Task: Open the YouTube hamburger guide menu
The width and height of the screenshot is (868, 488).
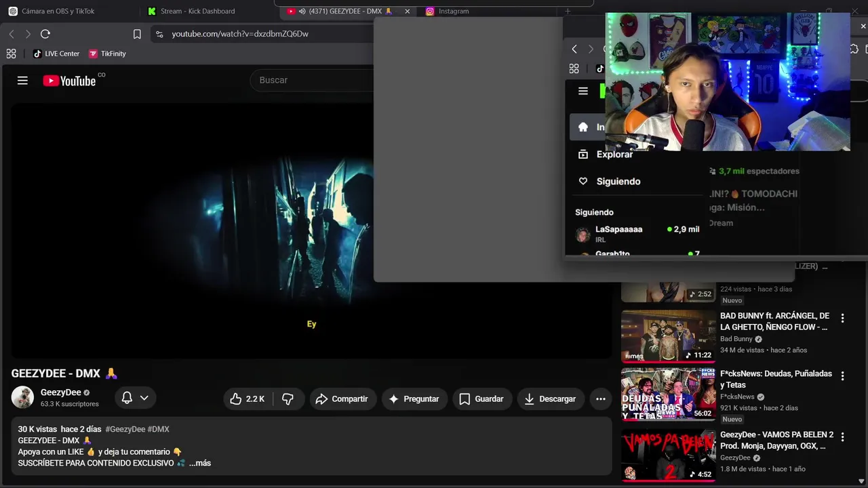Action: pyautogui.click(x=22, y=81)
